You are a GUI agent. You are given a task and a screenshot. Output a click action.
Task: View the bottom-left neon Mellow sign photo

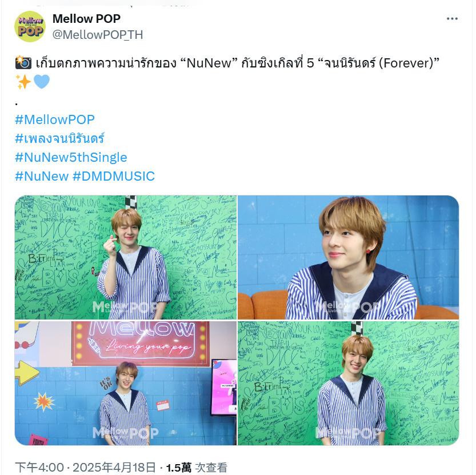point(125,383)
